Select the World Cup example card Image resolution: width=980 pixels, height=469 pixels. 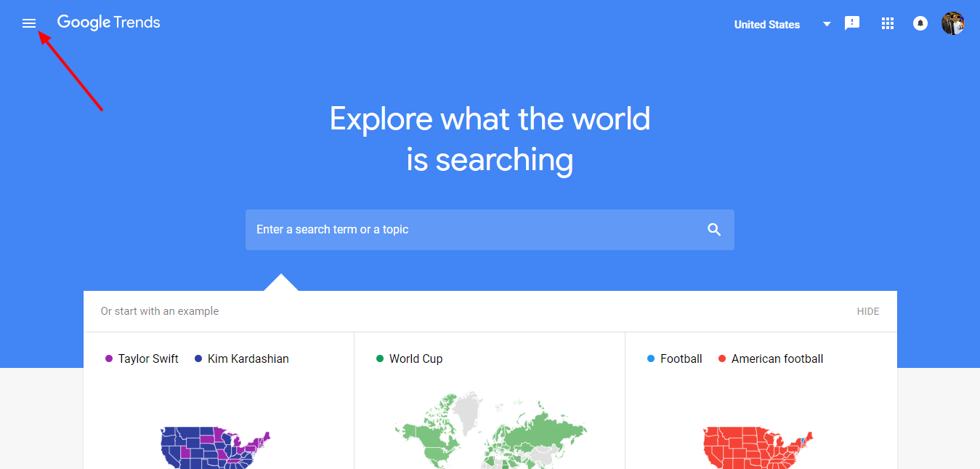(490, 407)
